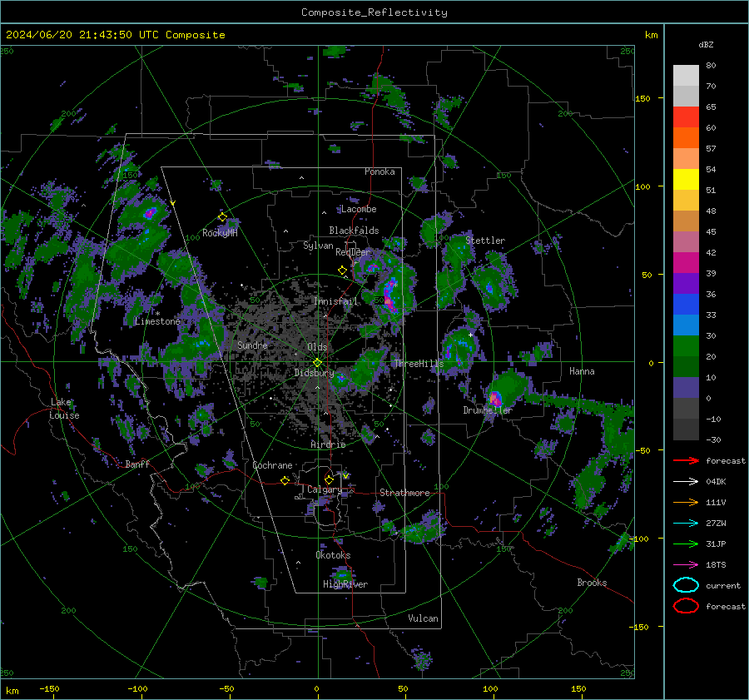Click the yellow diamond marker below Cochrane
Viewport: 749px width, 700px height.
[285, 480]
